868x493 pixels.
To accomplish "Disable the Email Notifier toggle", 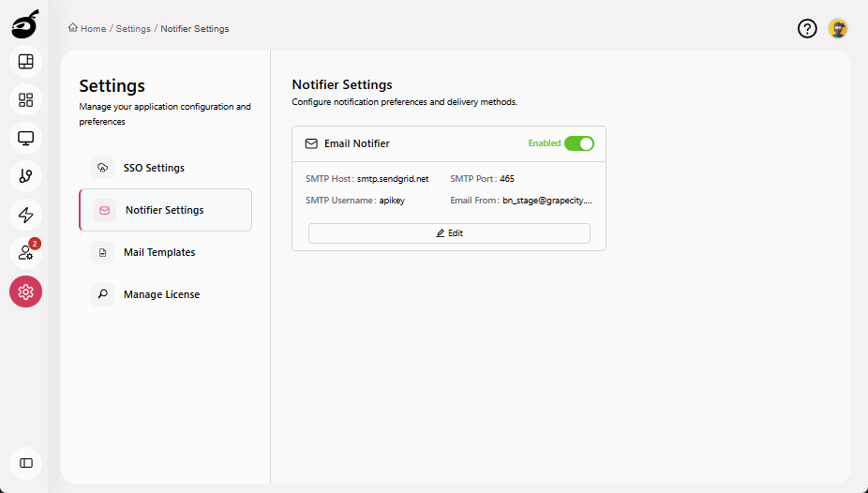I will point(579,143).
